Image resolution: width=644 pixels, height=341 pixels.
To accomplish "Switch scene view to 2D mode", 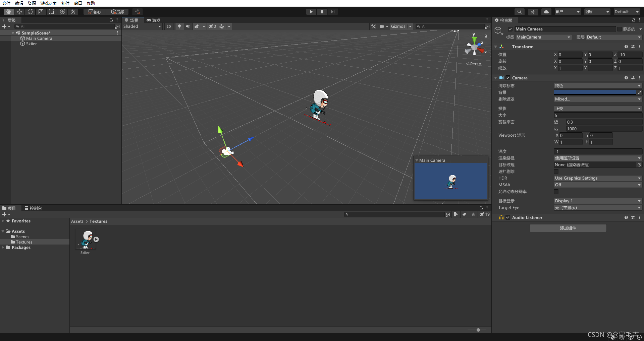I will tap(168, 26).
